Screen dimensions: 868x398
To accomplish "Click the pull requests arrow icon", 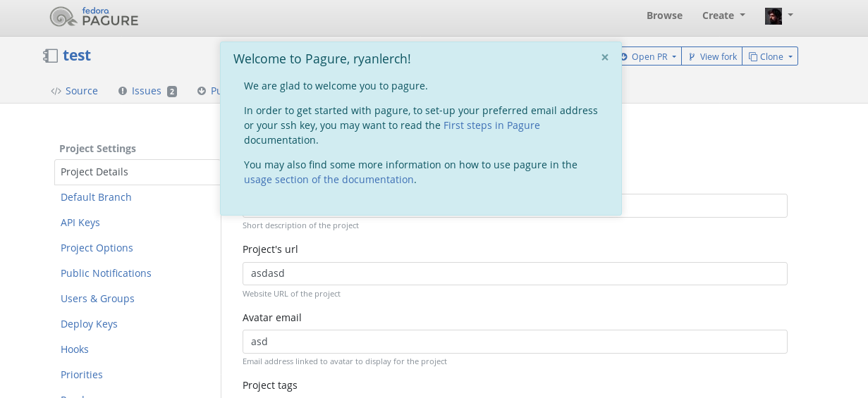I will coord(202,91).
